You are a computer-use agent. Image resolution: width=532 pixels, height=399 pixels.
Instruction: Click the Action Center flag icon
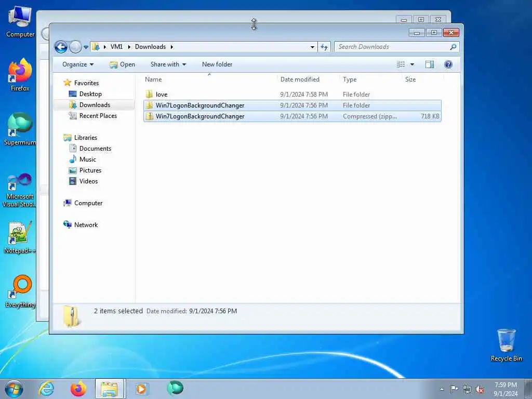coord(454,389)
